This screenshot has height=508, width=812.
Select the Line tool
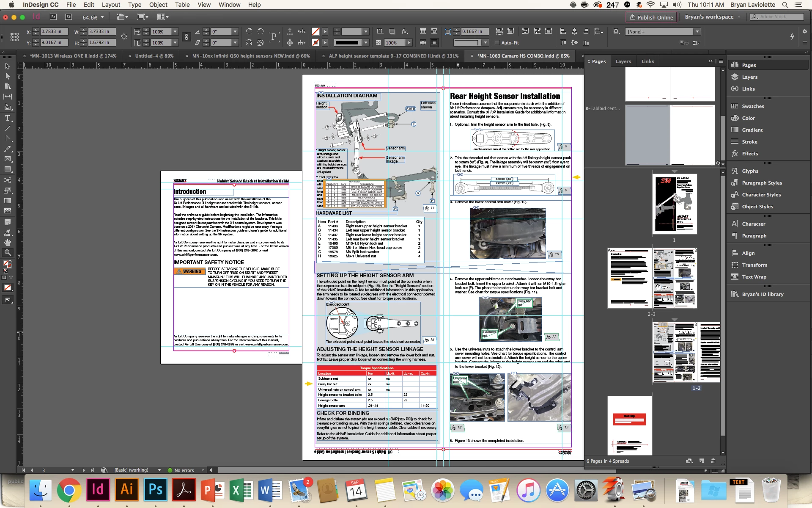[7, 128]
